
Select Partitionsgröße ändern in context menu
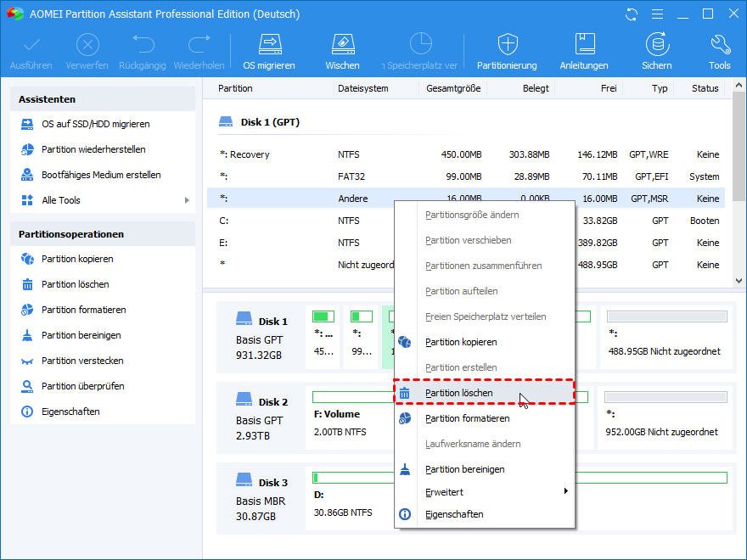tap(484, 215)
